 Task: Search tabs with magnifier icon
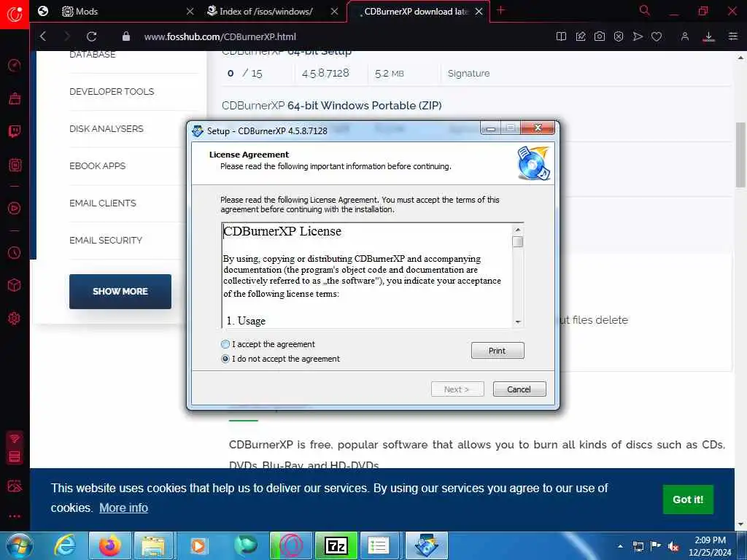point(645,10)
